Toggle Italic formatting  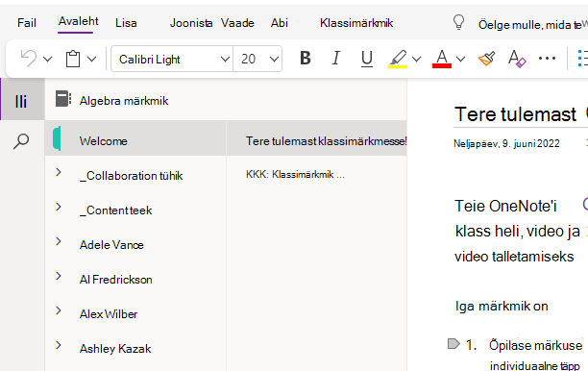pos(336,59)
